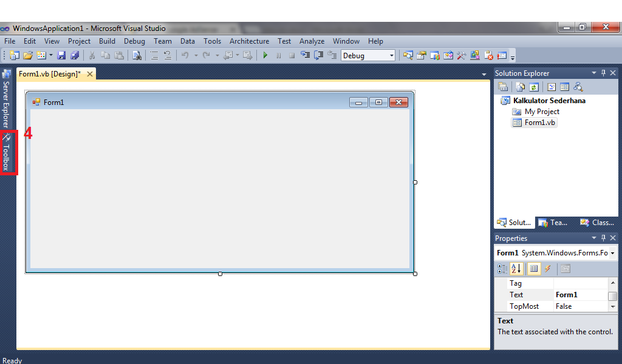This screenshot has height=364, width=622.
Task: Open Toolbox via hammer-wrench toolbar icon
Action: click(x=462, y=55)
